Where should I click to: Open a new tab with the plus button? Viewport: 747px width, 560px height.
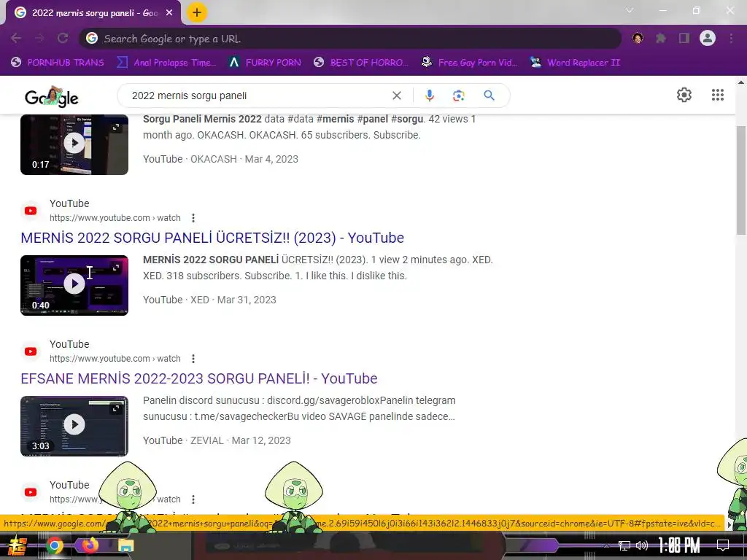point(197,12)
